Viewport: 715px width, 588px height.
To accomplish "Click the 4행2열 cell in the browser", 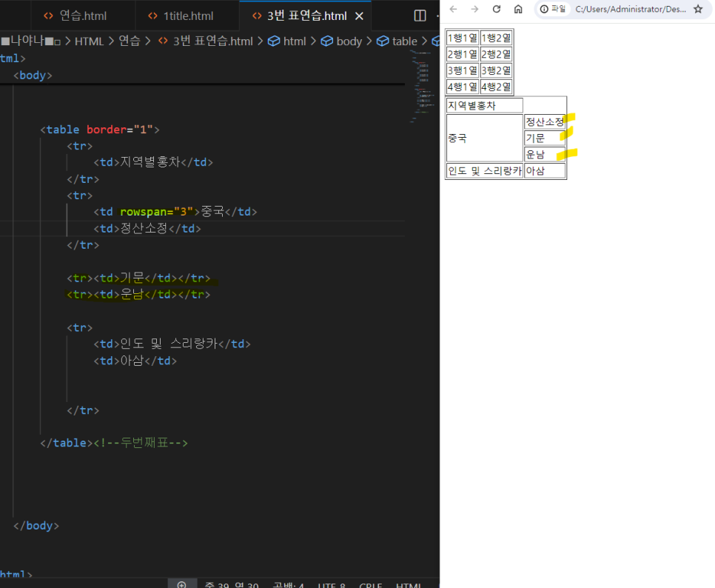I will click(x=496, y=87).
